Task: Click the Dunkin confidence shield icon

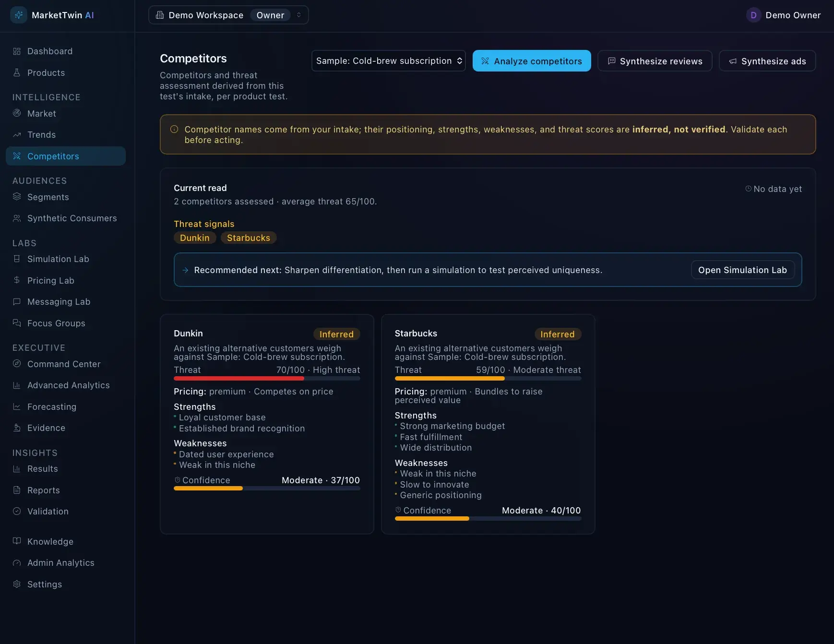Action: point(177,480)
